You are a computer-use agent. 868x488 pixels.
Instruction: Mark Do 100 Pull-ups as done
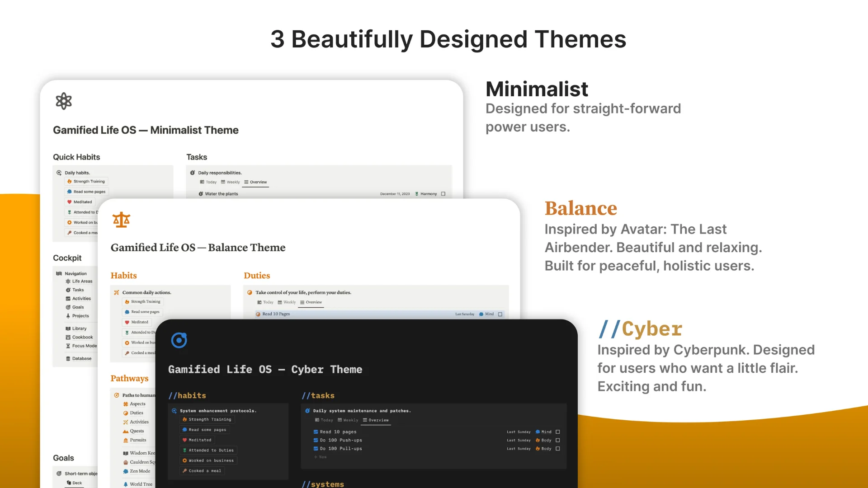pyautogui.click(x=557, y=449)
